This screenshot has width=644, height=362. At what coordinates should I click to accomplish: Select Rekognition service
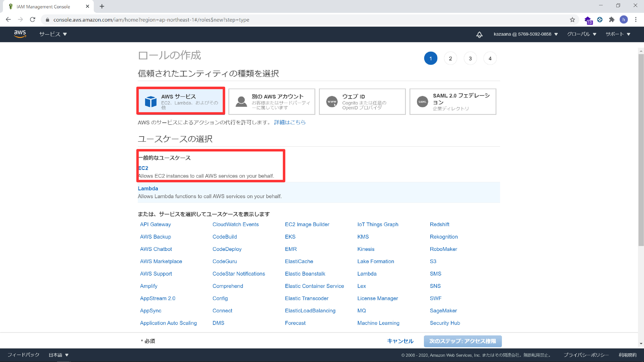(x=443, y=237)
